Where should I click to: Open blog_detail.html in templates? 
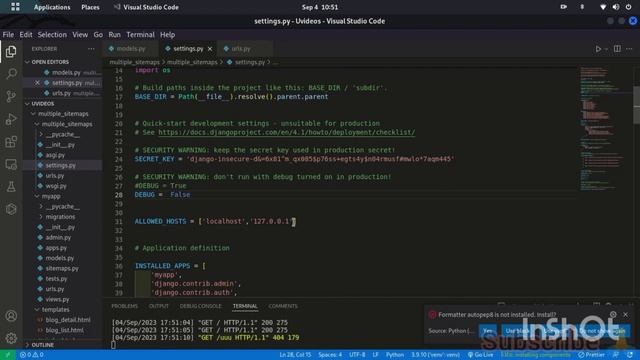[x=68, y=320]
